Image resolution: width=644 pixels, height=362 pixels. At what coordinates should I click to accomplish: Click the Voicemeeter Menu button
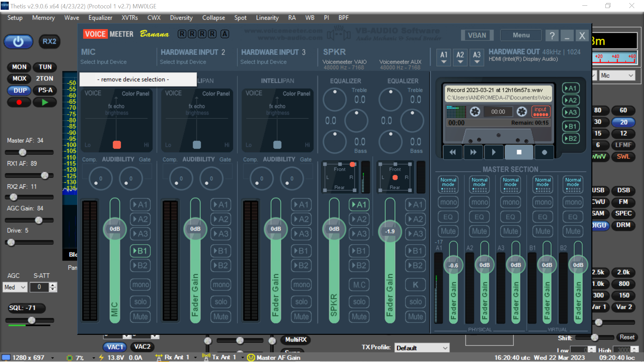pos(521,35)
